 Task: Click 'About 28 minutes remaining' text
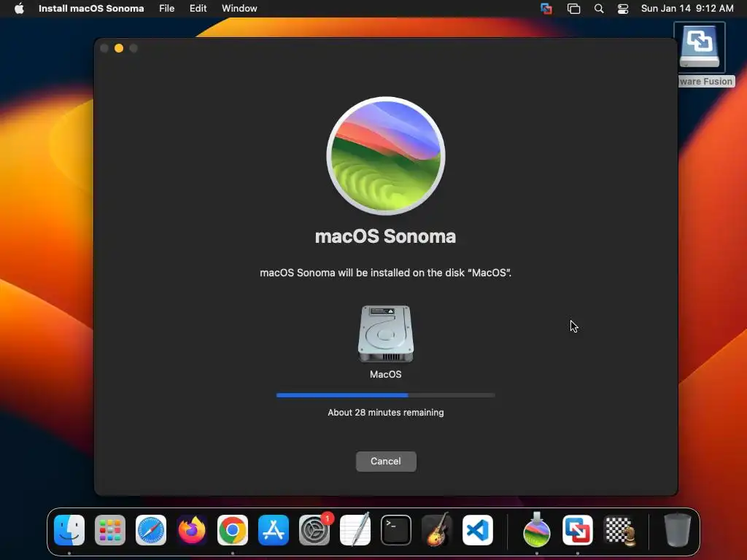click(386, 413)
